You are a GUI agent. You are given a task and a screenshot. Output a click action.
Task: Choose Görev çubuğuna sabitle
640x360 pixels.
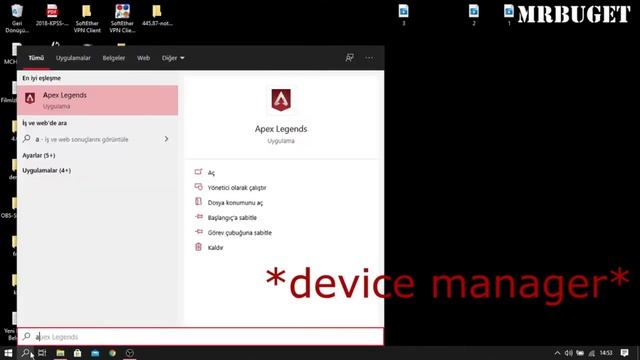pyautogui.click(x=240, y=233)
